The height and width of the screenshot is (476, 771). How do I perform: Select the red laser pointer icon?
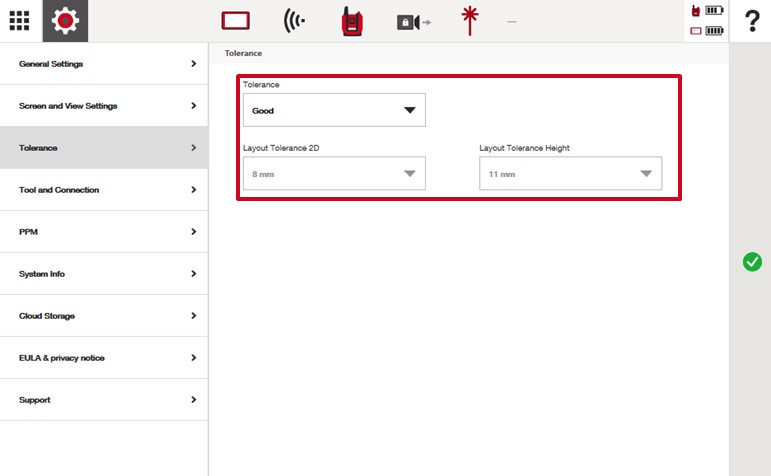[x=469, y=20]
